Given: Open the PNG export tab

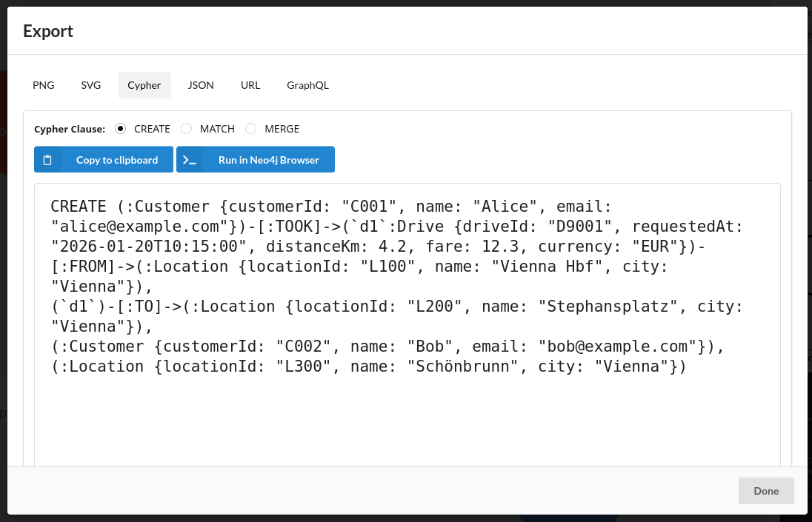Looking at the screenshot, I should [44, 85].
